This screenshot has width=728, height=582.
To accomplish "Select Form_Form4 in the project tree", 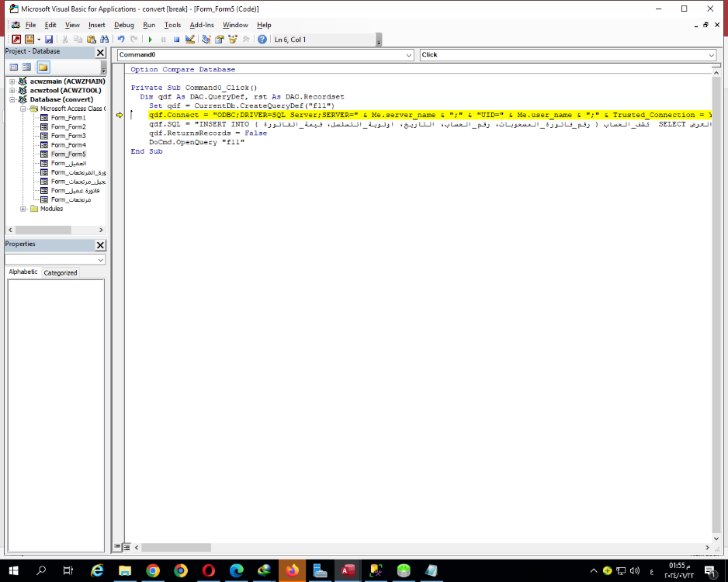I will pyautogui.click(x=68, y=145).
